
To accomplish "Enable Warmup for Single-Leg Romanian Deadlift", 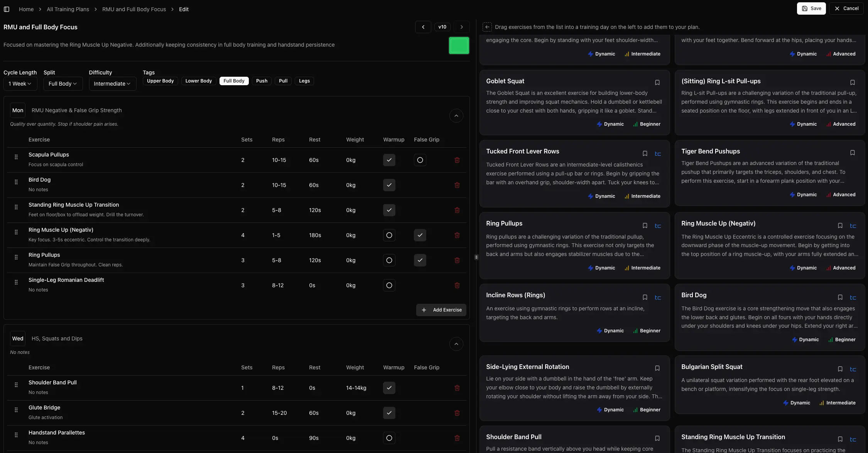I will pyautogui.click(x=389, y=285).
